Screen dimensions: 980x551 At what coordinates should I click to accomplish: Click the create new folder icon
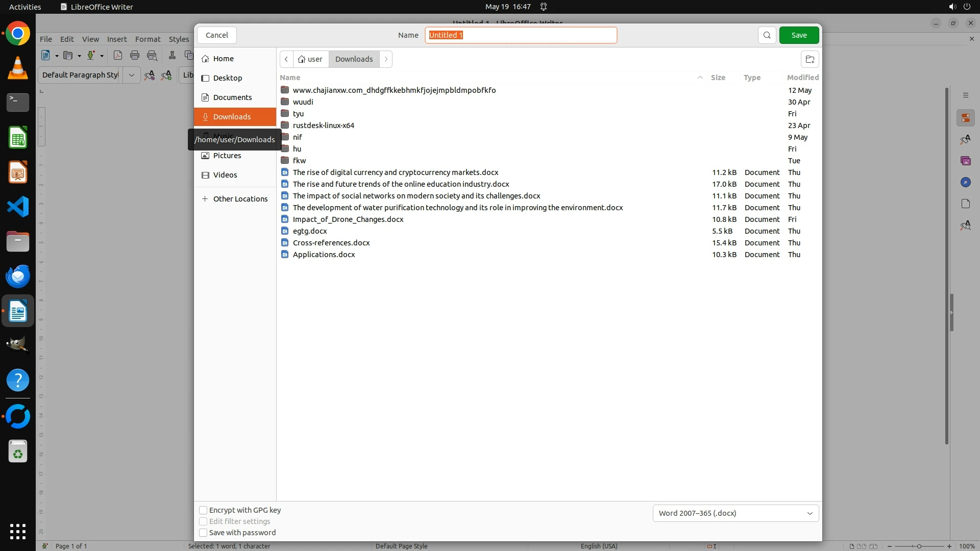[x=810, y=59]
